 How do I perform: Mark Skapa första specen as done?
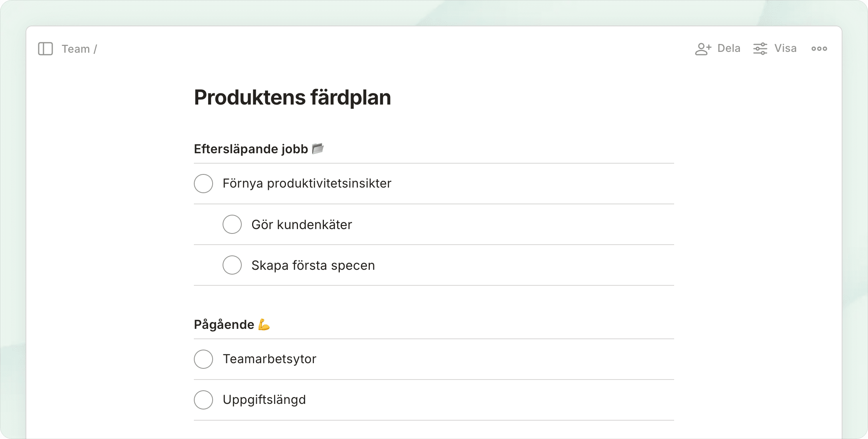point(232,265)
